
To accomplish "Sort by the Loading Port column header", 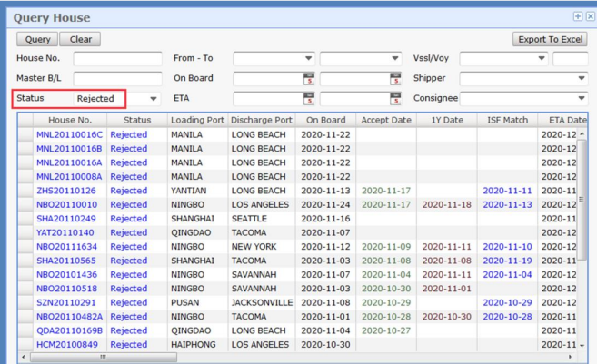I will pyautogui.click(x=196, y=120).
